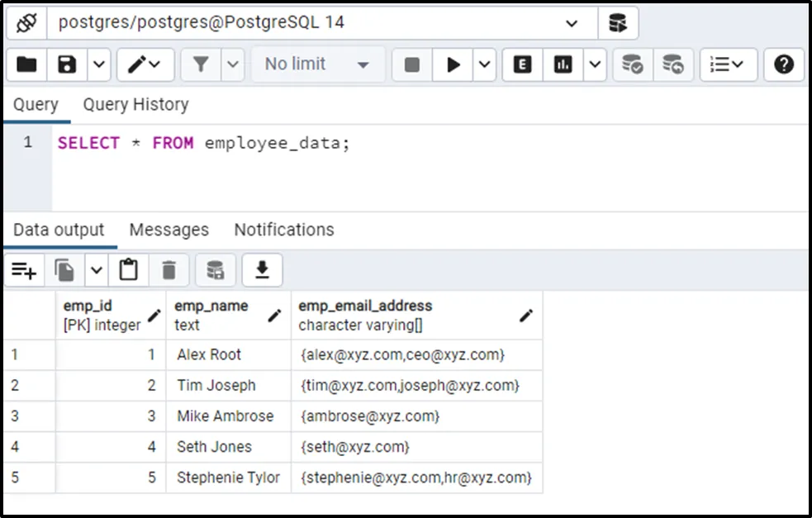Open the Edit pencil dropdown menu
The height and width of the screenshot is (518, 812).
[x=145, y=64]
